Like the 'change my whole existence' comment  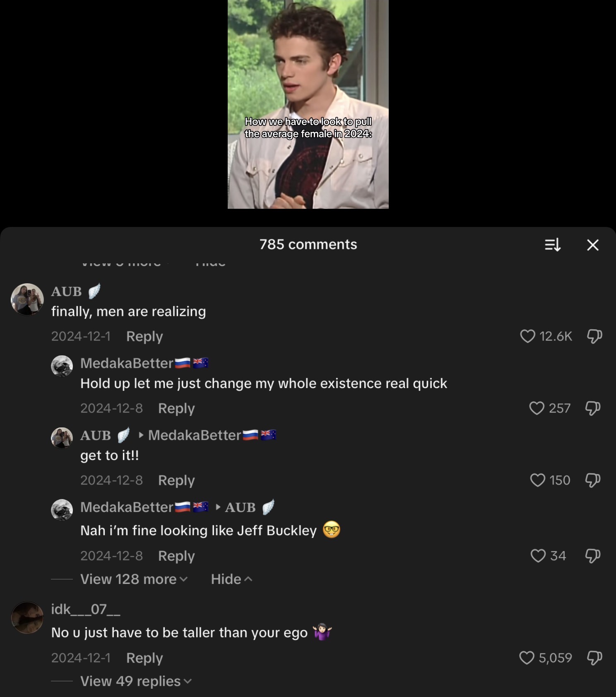click(537, 408)
